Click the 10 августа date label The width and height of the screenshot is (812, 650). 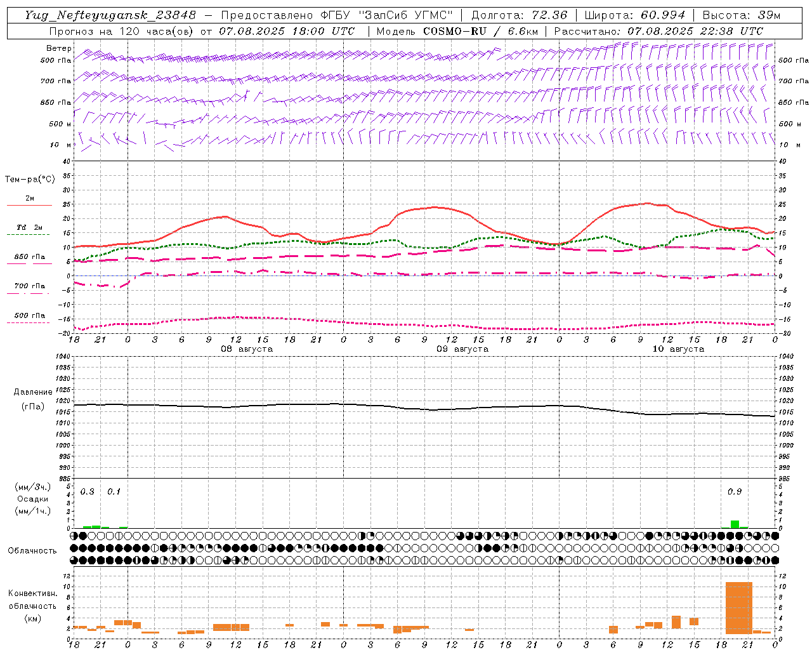tap(678, 349)
